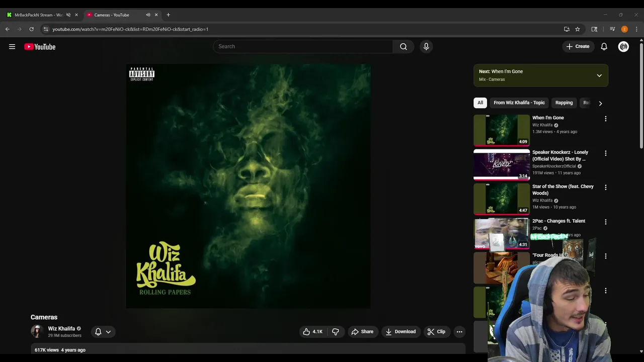Image resolution: width=644 pixels, height=362 pixels.
Task: Open the YouTube account avatar menu
Action: [623, 46]
